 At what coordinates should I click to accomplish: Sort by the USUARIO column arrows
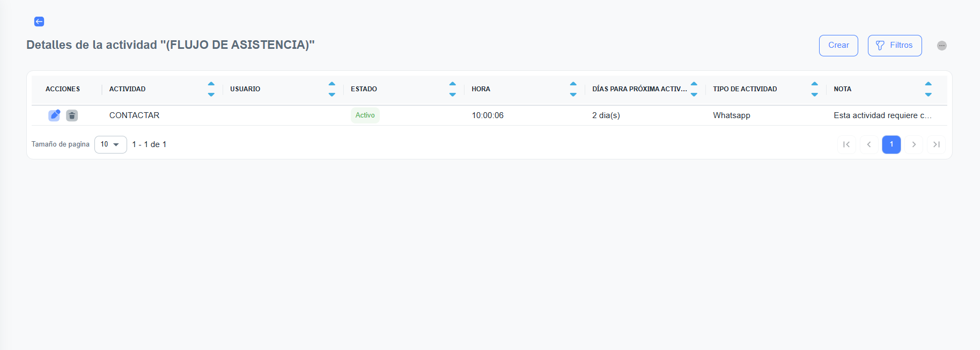tap(331, 89)
